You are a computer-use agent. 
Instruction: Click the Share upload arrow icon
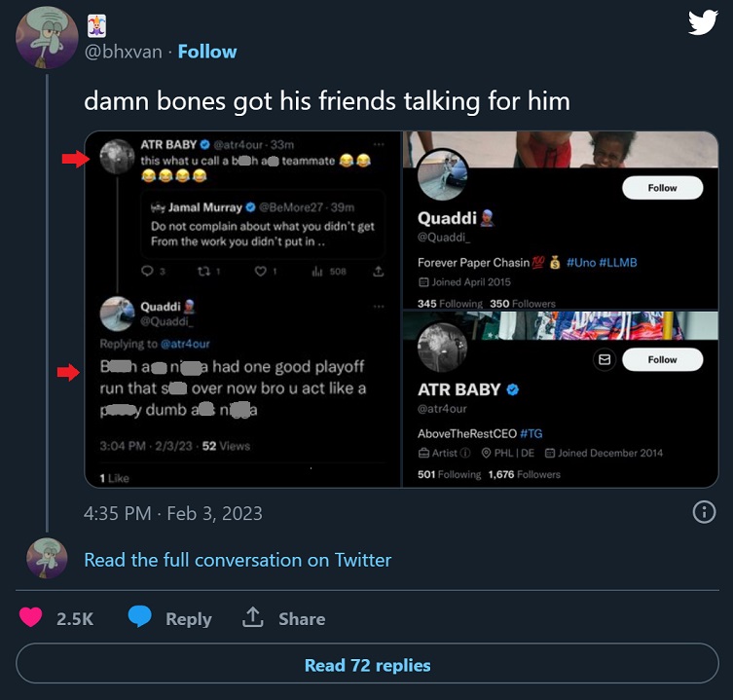pyautogui.click(x=253, y=617)
